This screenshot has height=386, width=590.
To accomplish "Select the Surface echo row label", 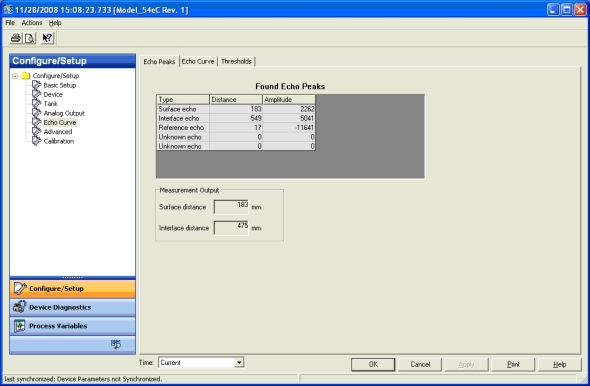I will pos(183,109).
